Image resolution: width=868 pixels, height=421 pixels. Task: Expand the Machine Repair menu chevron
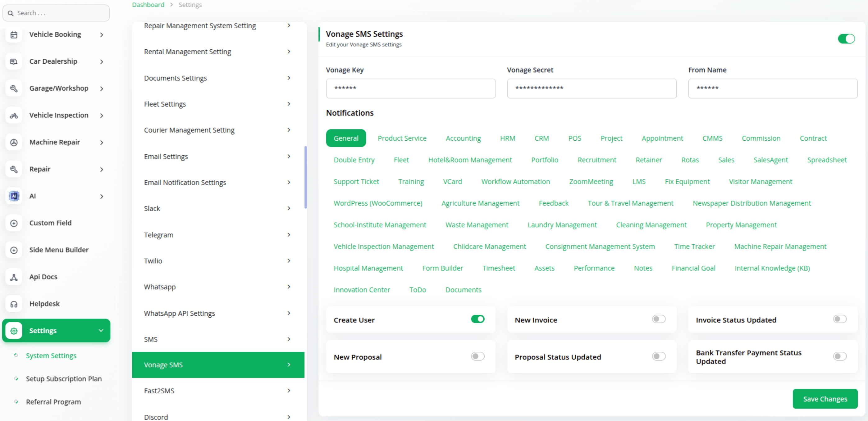pyautogui.click(x=101, y=143)
